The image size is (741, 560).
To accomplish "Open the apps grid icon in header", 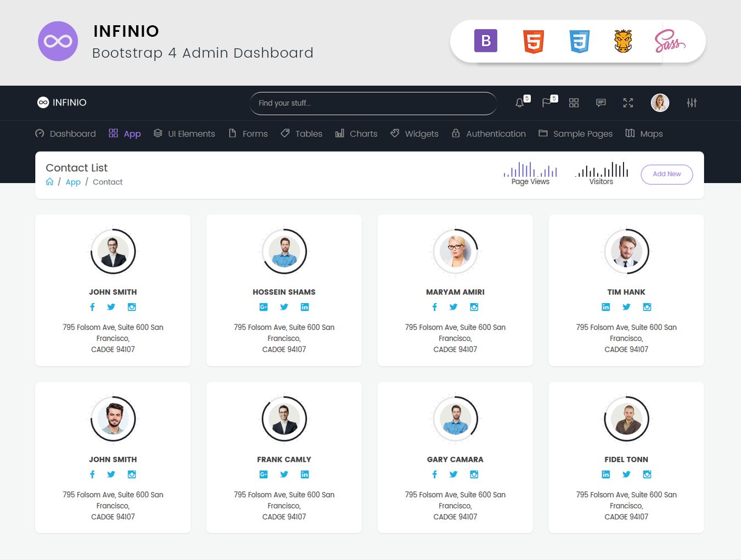I will point(574,103).
